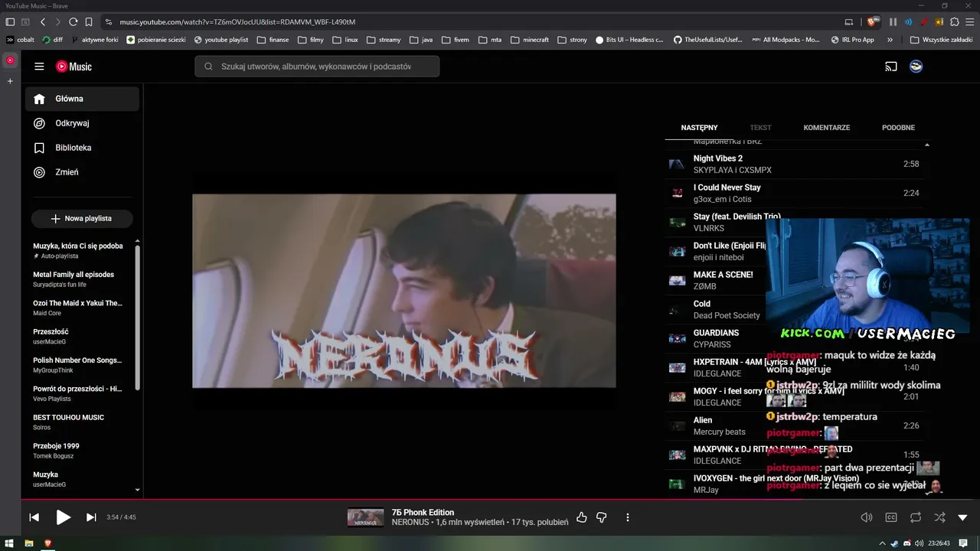
Task: Dislike the song with thumbs down
Action: (601, 517)
